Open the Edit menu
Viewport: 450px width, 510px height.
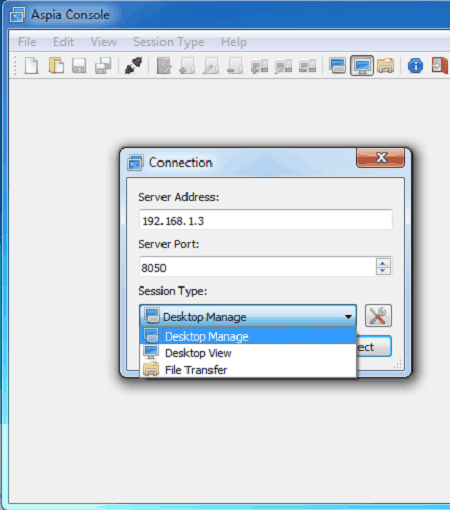[x=63, y=42]
